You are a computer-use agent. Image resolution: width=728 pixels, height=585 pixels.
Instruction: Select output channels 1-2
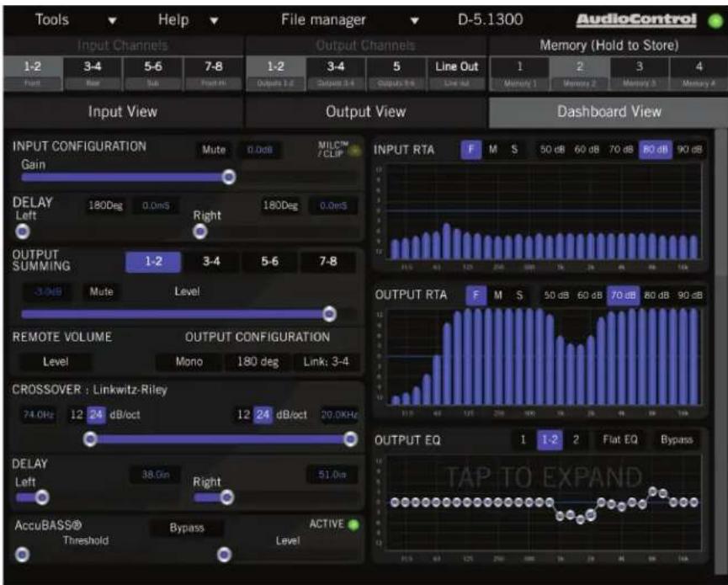(276, 74)
